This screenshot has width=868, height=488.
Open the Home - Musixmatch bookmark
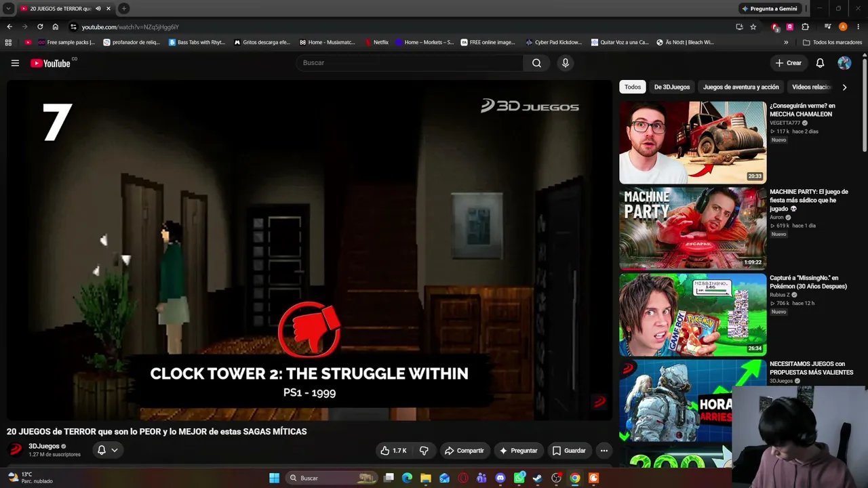[x=327, y=42]
